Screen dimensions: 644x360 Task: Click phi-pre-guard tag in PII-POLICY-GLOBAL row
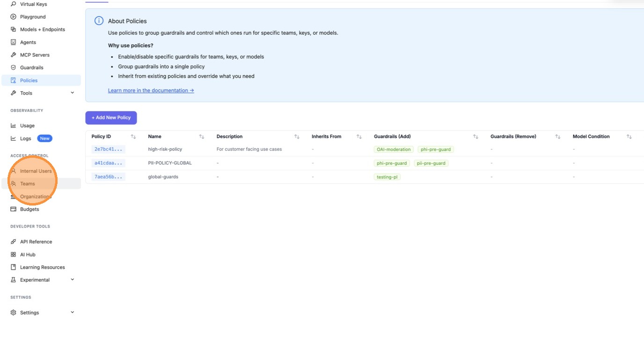coord(392,163)
